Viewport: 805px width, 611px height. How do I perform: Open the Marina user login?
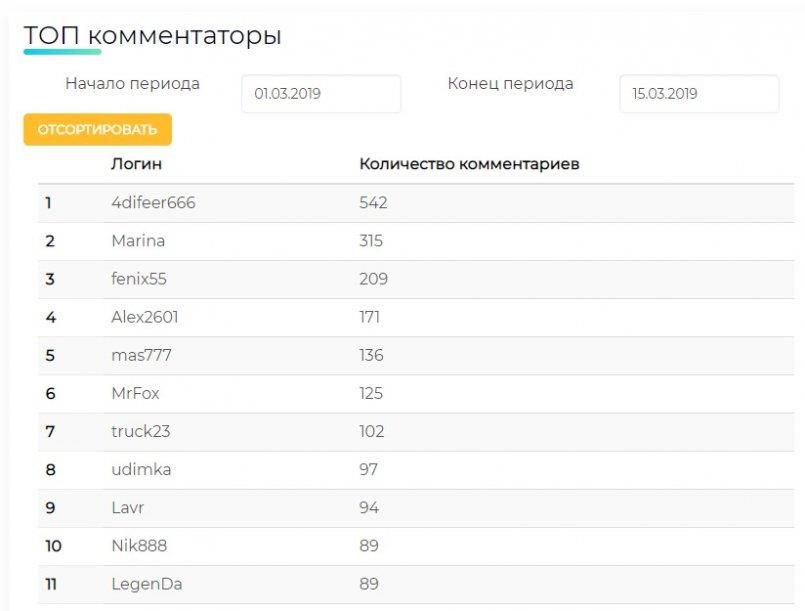click(x=138, y=241)
